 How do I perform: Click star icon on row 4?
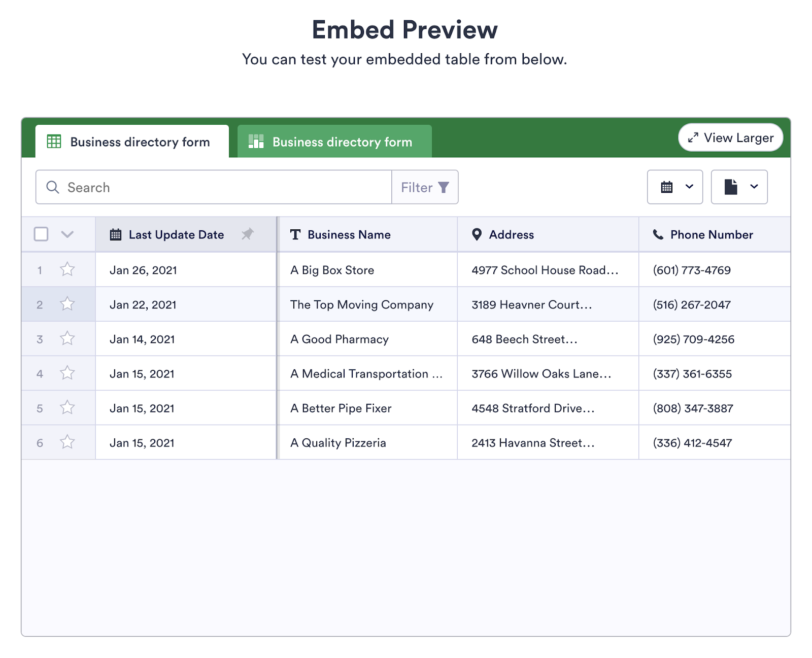click(x=67, y=373)
